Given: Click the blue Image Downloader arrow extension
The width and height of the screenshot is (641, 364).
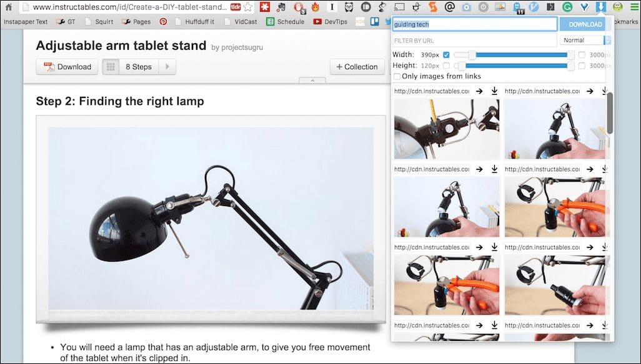Looking at the screenshot, I should point(600,6).
